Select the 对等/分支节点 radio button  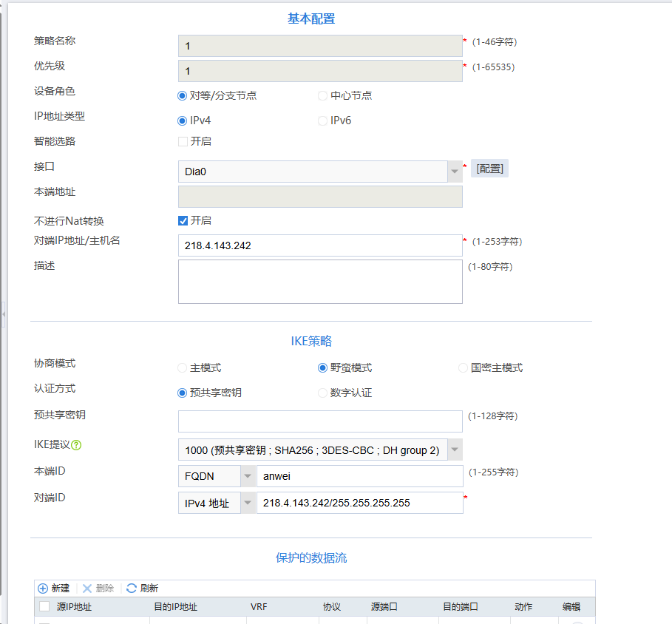pyautogui.click(x=182, y=95)
